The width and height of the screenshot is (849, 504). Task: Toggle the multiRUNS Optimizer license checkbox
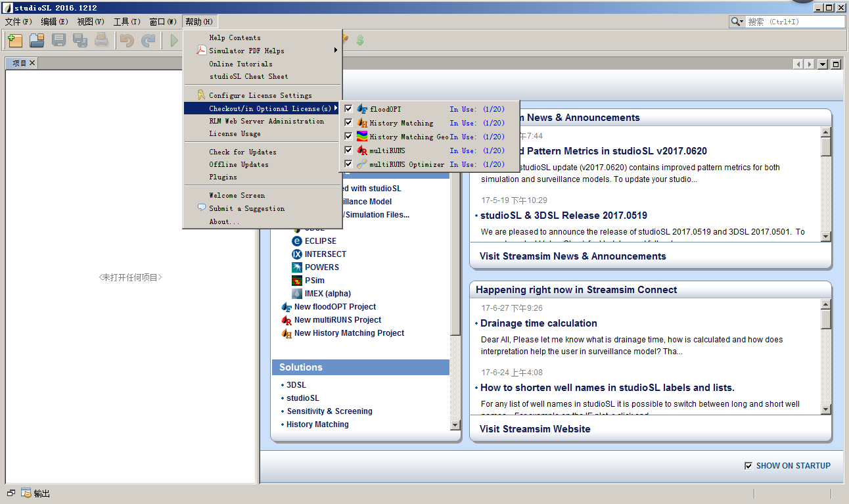coord(348,164)
